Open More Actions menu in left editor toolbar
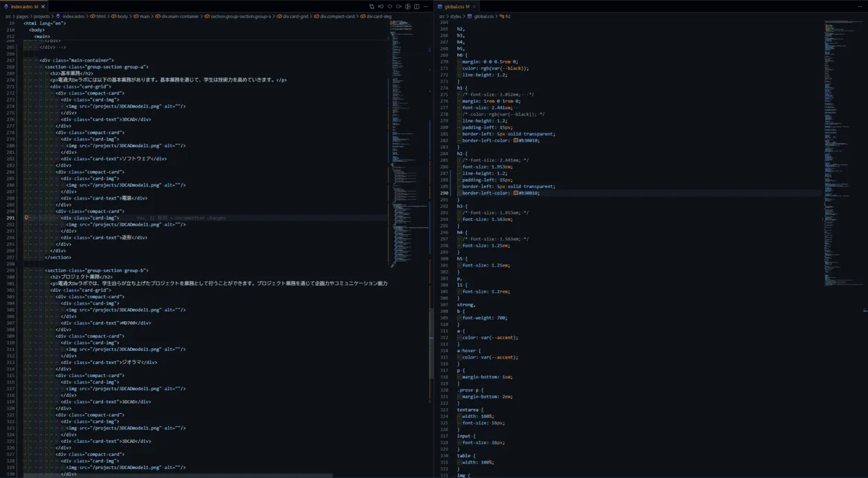Screen dimensions: 868x478 [x=426, y=6]
